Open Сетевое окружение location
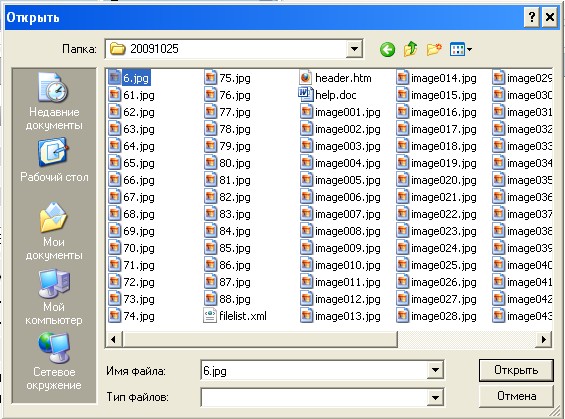The image size is (565, 419). tap(54, 361)
